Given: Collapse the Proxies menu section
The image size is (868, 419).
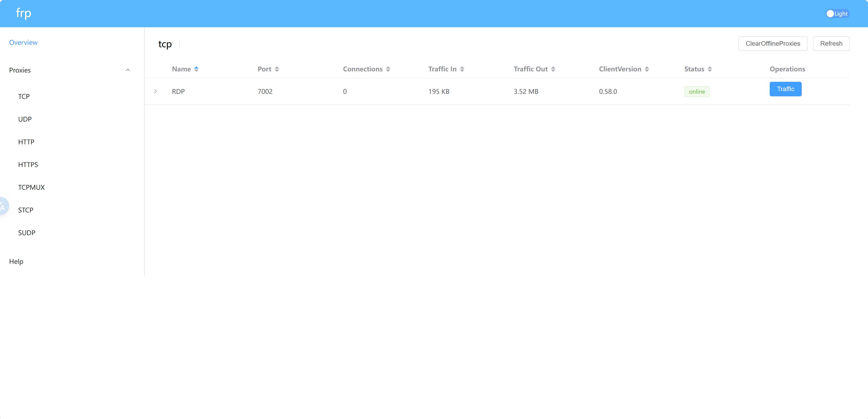Looking at the screenshot, I should coord(70,70).
